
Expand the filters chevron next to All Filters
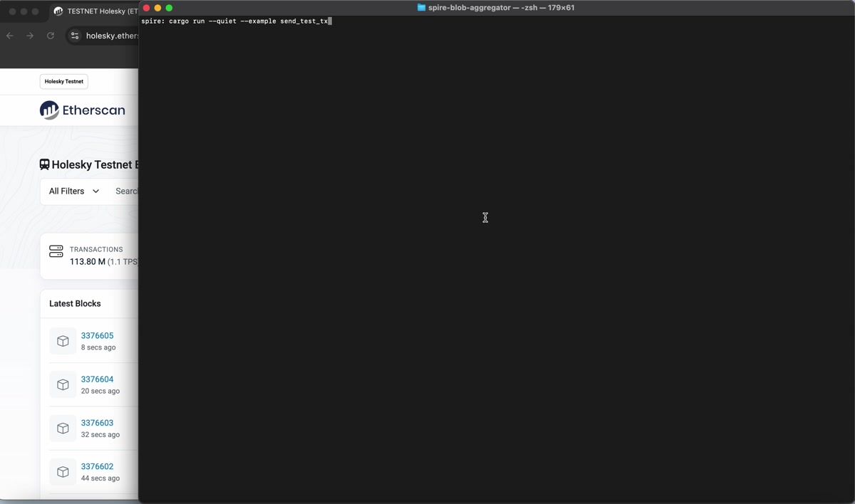click(95, 191)
